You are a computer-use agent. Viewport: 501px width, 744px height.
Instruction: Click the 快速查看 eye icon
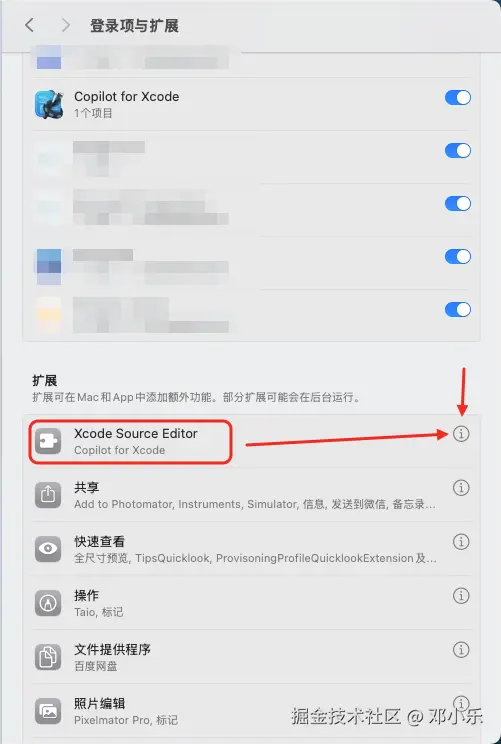pos(48,549)
